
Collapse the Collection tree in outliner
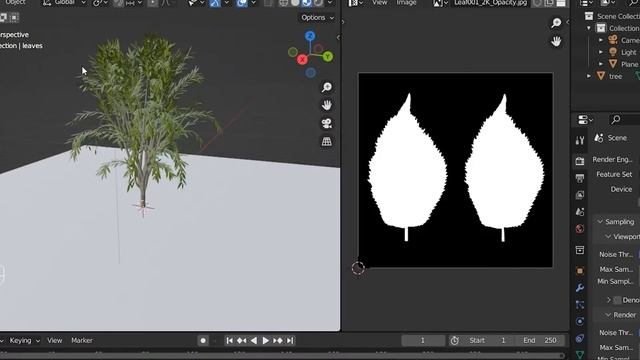coord(589,28)
